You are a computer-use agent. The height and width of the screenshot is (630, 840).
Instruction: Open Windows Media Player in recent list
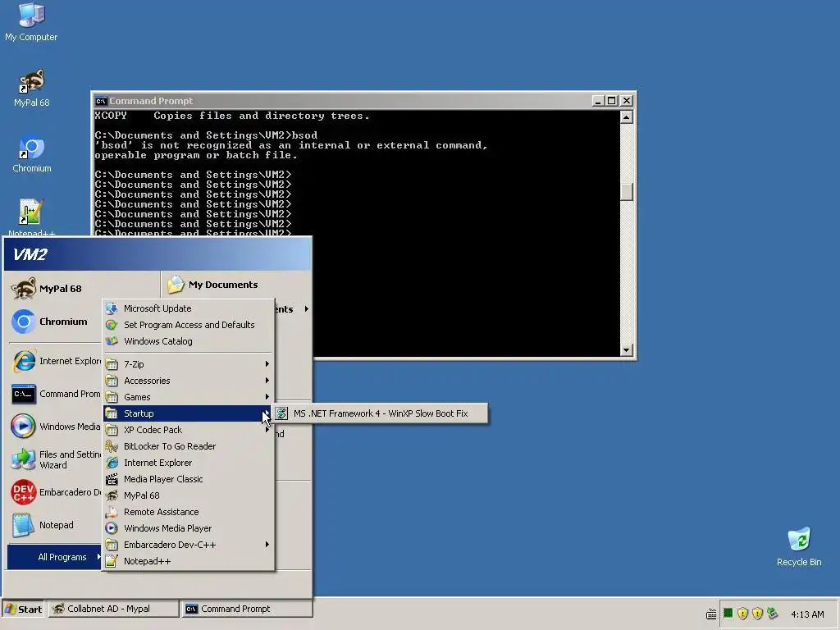pyautogui.click(x=55, y=427)
